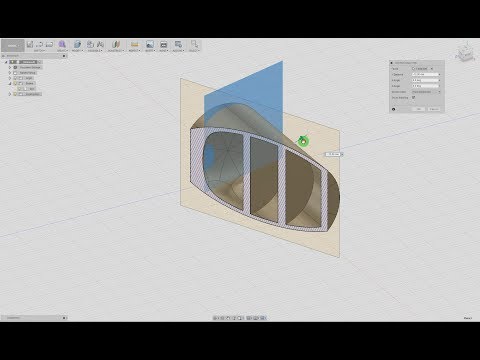Viewport: 480px width, 360px height.
Task: Click the Joint icon in Assemble
Action: point(100,44)
